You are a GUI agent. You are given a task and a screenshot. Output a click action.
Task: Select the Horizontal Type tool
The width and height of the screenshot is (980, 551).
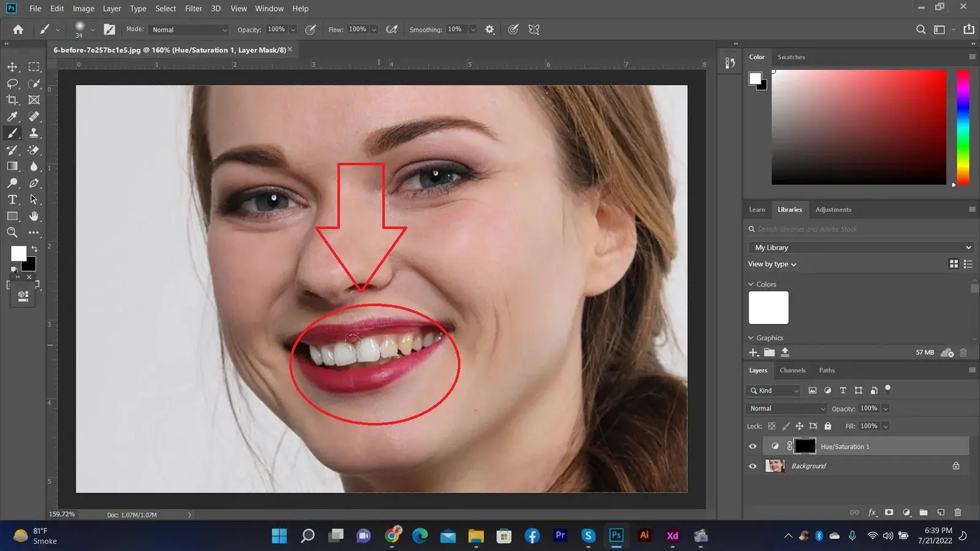click(x=12, y=200)
